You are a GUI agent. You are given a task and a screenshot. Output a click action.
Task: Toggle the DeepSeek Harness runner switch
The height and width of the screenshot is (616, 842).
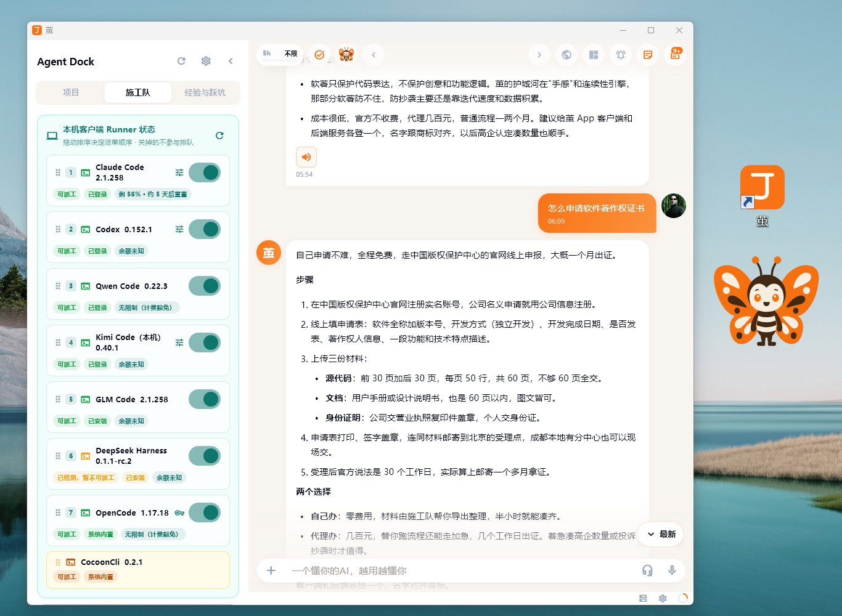tap(205, 456)
